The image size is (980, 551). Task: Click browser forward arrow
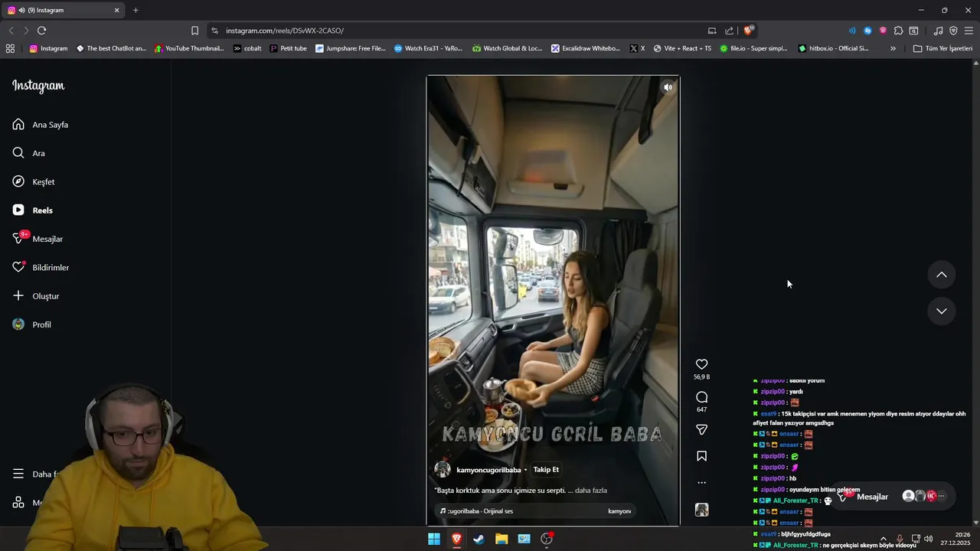[26, 31]
